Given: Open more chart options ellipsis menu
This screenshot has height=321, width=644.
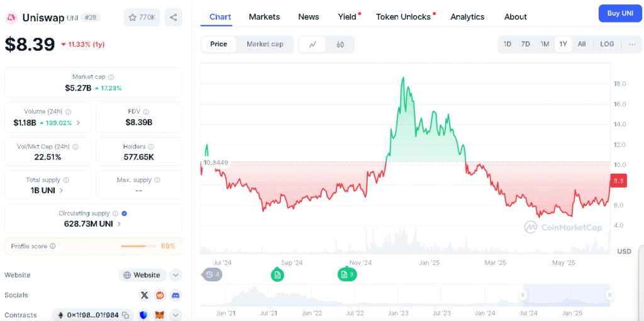Looking at the screenshot, I should (x=631, y=44).
